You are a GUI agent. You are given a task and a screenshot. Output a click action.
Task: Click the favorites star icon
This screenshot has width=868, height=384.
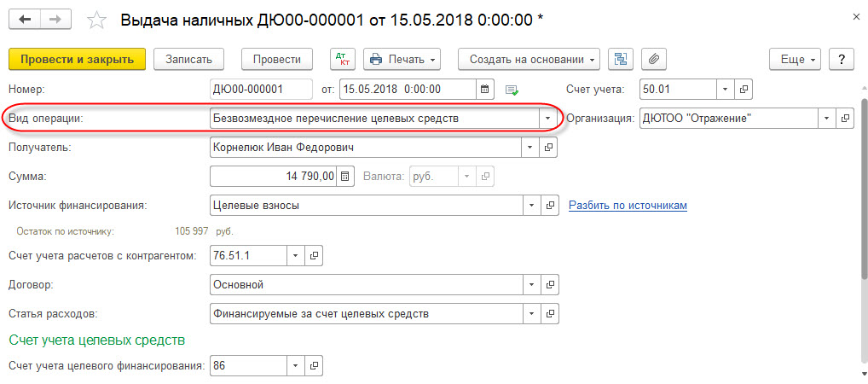[x=99, y=20]
